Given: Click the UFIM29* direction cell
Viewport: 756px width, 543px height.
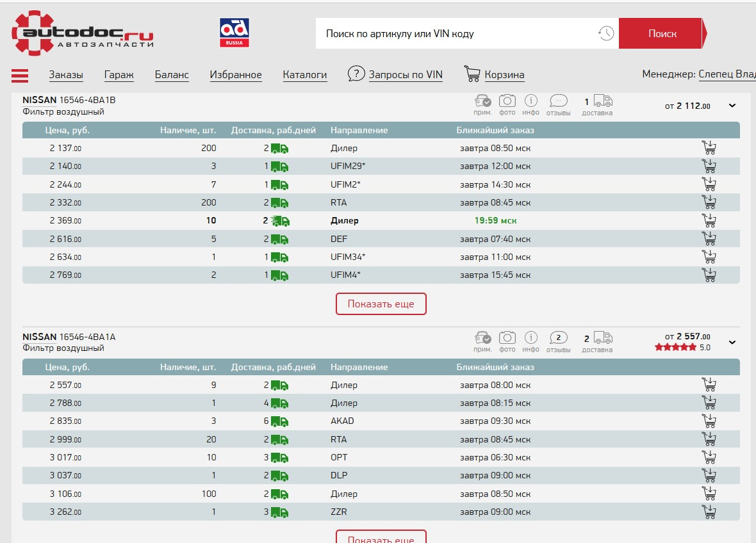Looking at the screenshot, I should [348, 166].
